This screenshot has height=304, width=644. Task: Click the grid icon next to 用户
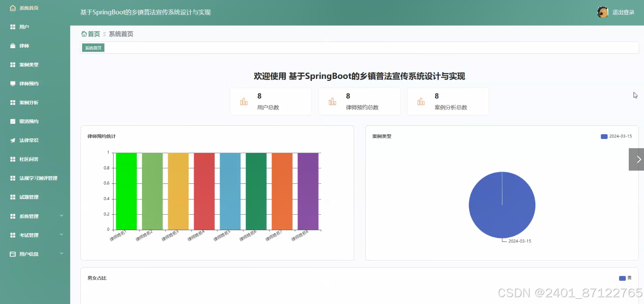[13, 27]
